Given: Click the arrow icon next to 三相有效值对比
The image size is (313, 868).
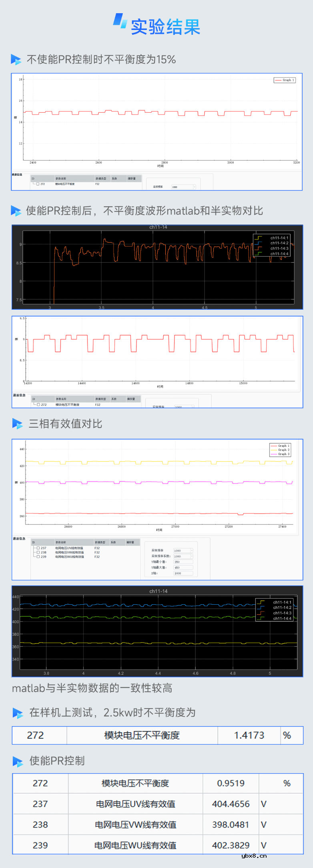Looking at the screenshot, I should 18,424.
